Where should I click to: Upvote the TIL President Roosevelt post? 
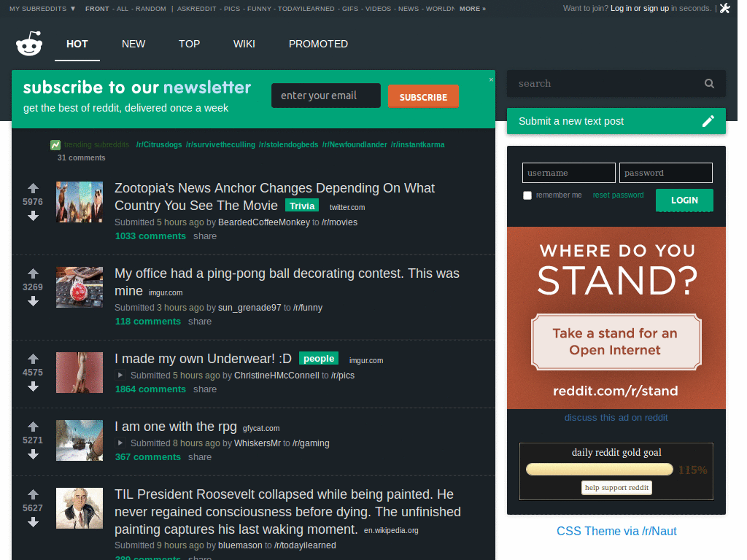coord(33,494)
